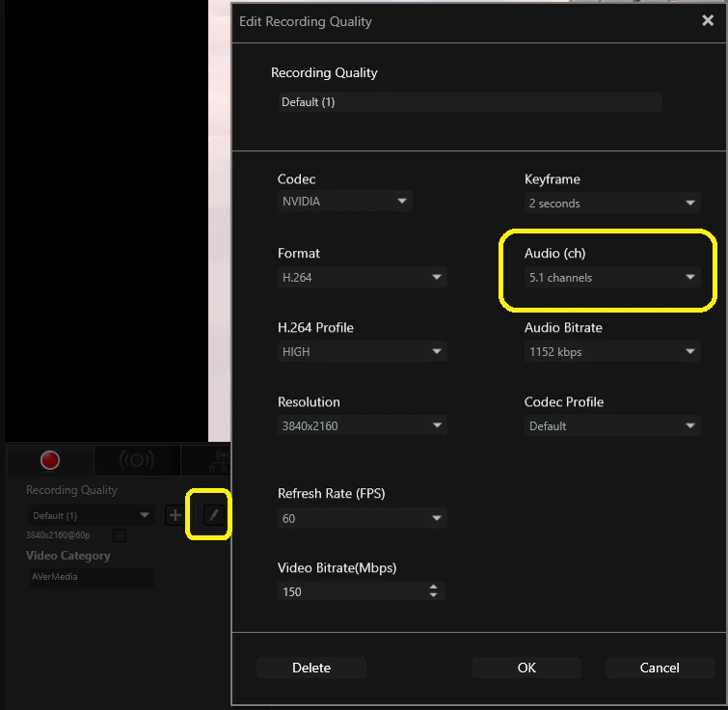This screenshot has width=728, height=710.
Task: Open the Audio (ch) 5.1 channels dropdown
Action: point(611,277)
